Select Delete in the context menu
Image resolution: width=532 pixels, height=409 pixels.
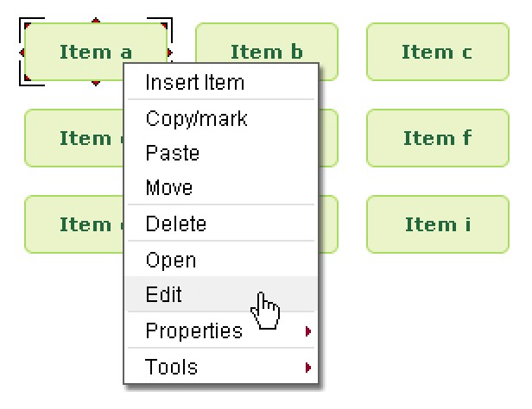click(x=176, y=224)
